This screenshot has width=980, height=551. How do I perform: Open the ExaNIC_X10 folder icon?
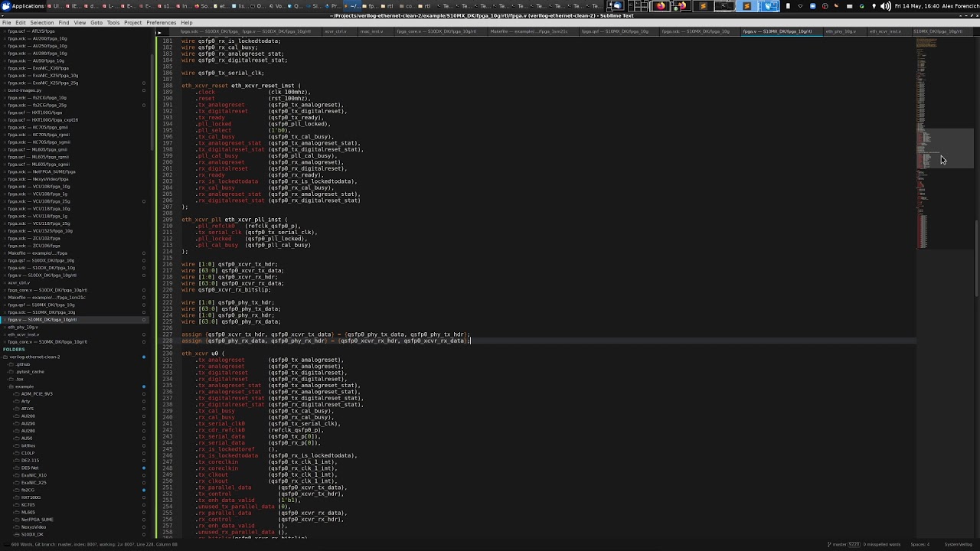[17, 475]
